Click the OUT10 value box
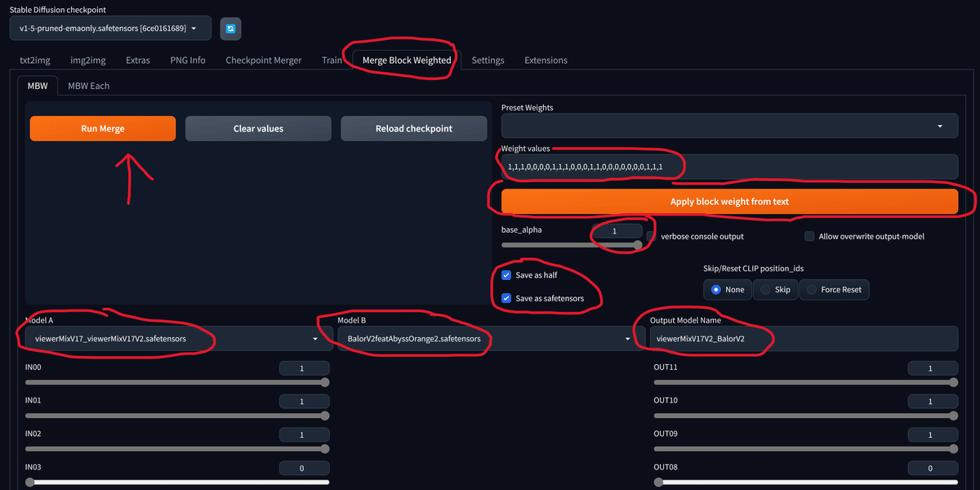This screenshot has height=490, width=980. point(933,402)
